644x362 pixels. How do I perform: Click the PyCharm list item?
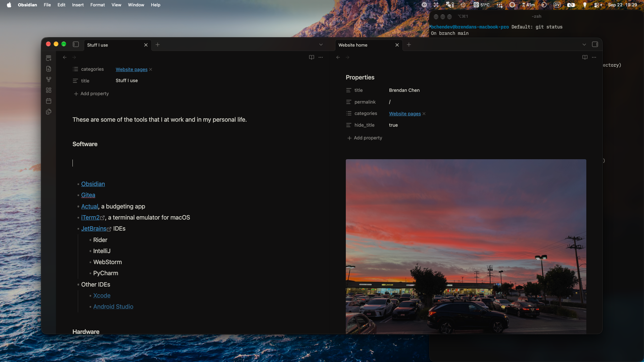pos(106,273)
